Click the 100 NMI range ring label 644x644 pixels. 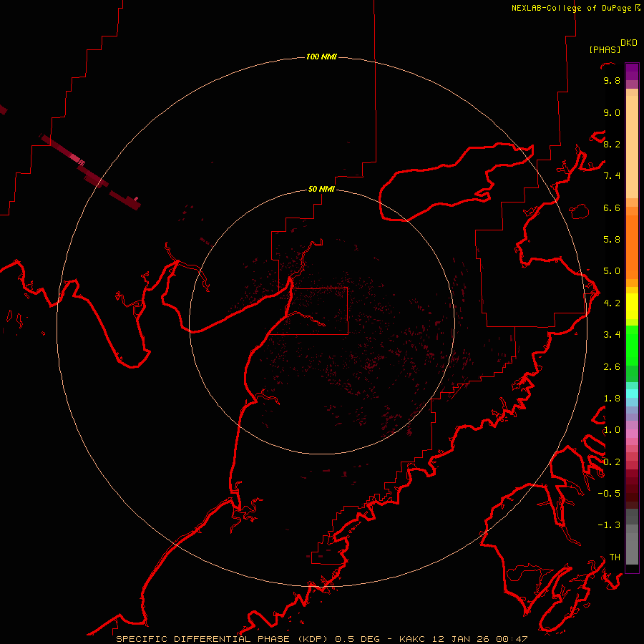click(321, 57)
